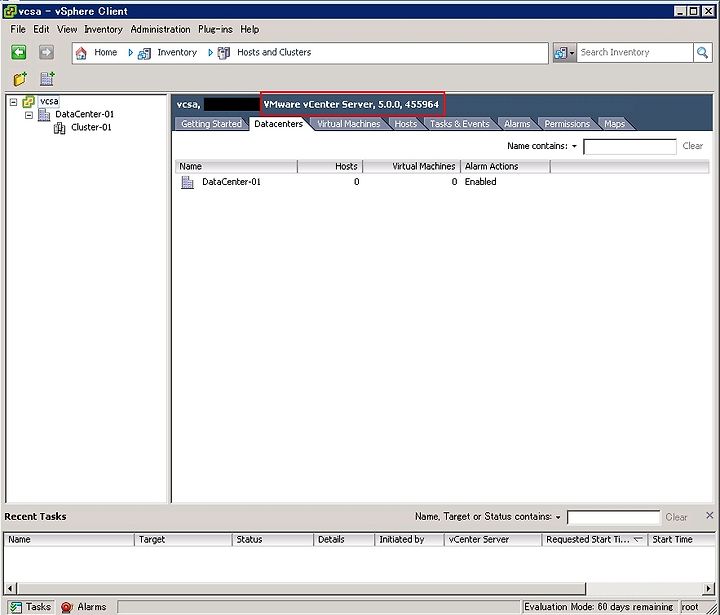The height and width of the screenshot is (615, 720).
Task: Open the Inventory menu
Action: point(103,29)
